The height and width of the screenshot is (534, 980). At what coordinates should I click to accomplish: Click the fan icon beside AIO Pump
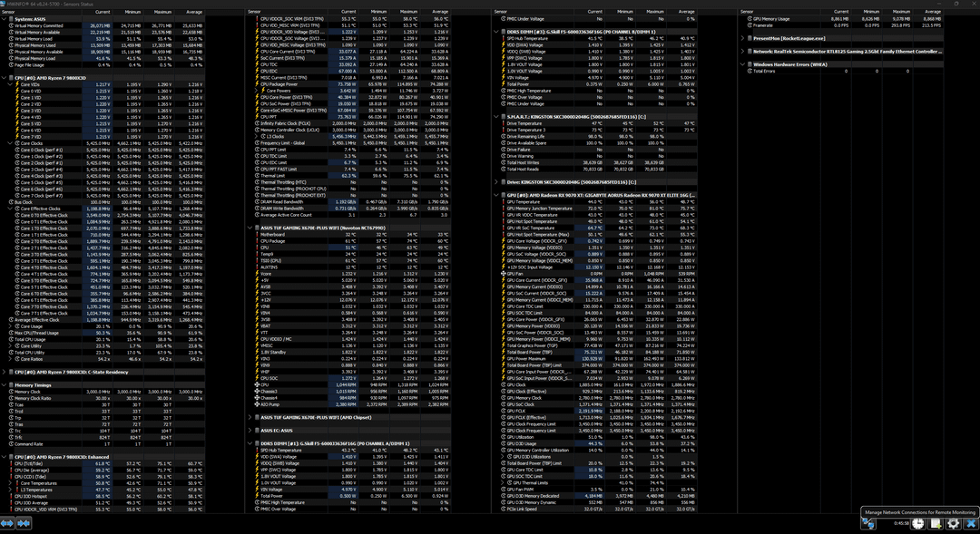(x=257, y=404)
